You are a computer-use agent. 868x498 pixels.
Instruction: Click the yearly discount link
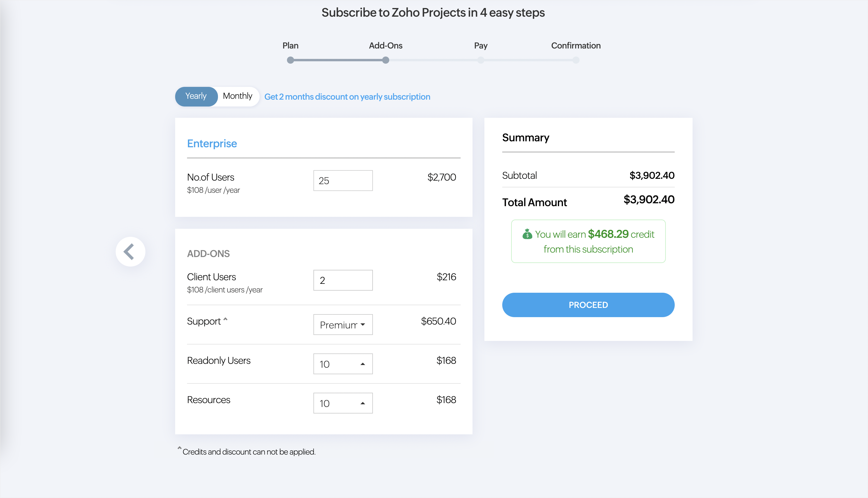[347, 97]
